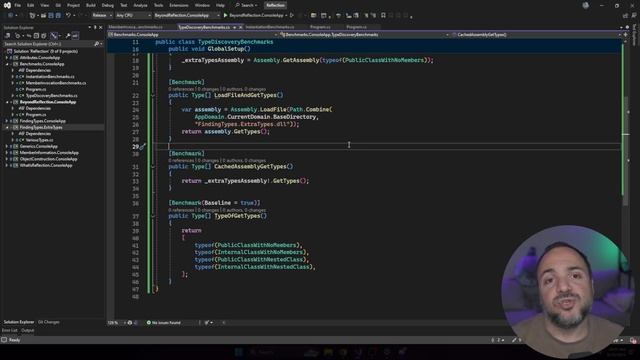The width and height of the screenshot is (640, 360).
Task: Select MemberInvocationBenchmarks.cs in Solution Explorer
Action: [x=56, y=83]
